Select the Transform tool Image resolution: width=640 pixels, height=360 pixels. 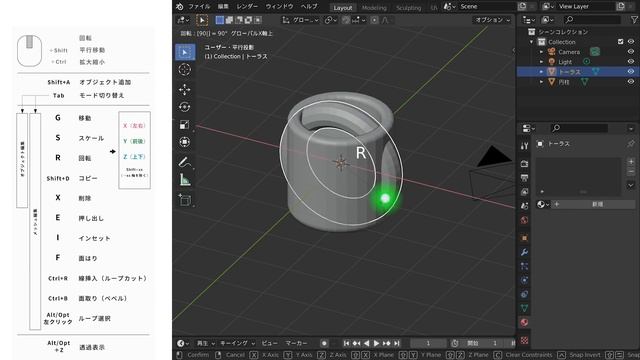(x=184, y=142)
